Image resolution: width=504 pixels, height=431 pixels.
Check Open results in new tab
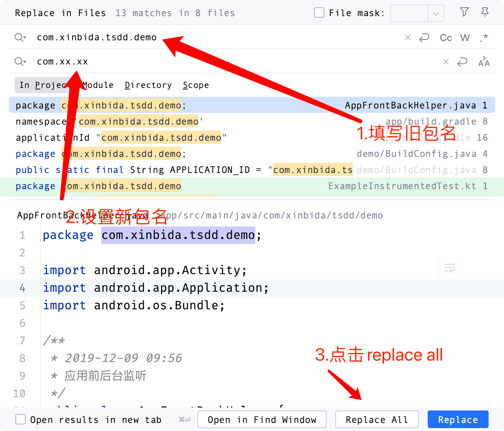point(21,419)
